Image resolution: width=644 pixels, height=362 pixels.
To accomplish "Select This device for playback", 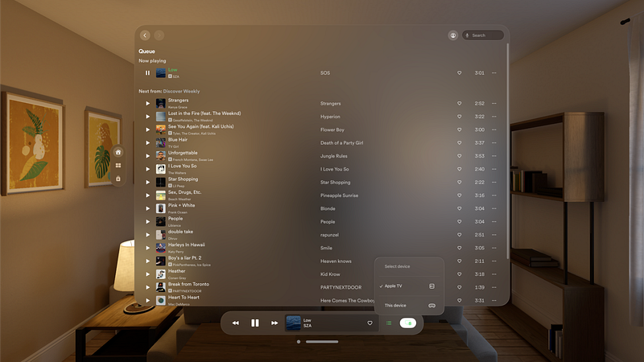I will [408, 306].
